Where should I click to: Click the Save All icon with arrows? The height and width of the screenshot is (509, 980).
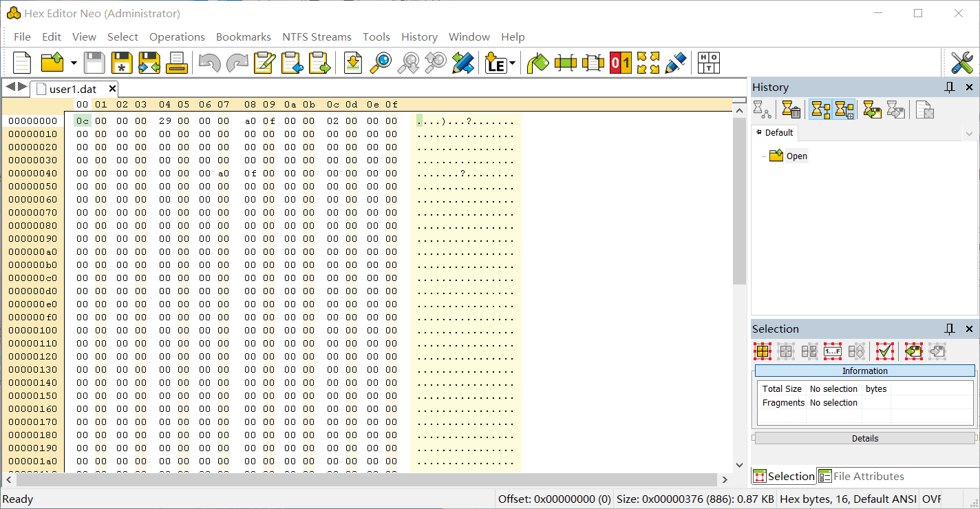click(x=149, y=63)
